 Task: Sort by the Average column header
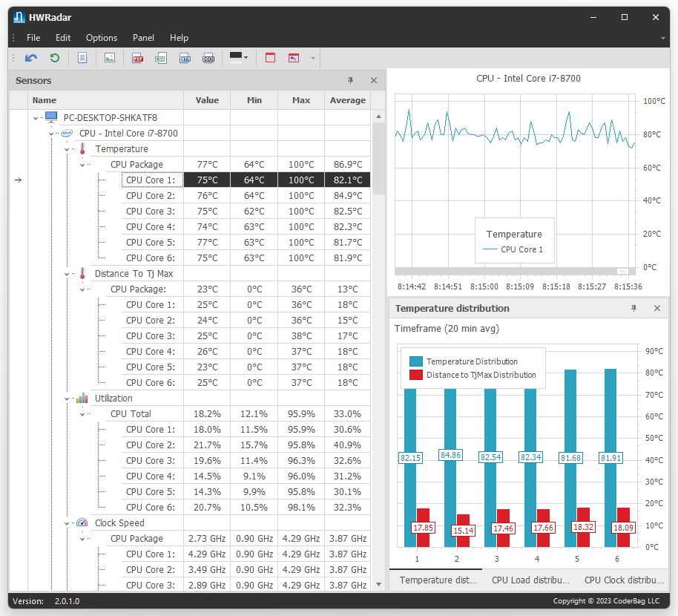click(x=348, y=100)
